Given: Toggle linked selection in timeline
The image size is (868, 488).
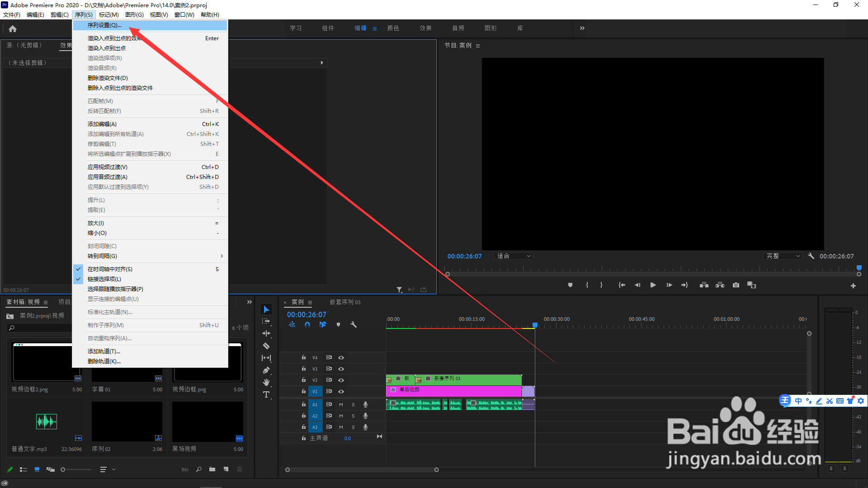Looking at the screenshot, I should (323, 324).
